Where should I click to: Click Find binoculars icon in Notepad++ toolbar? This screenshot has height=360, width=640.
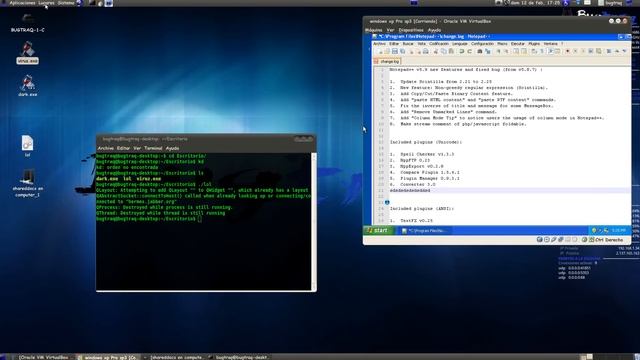(480, 51)
